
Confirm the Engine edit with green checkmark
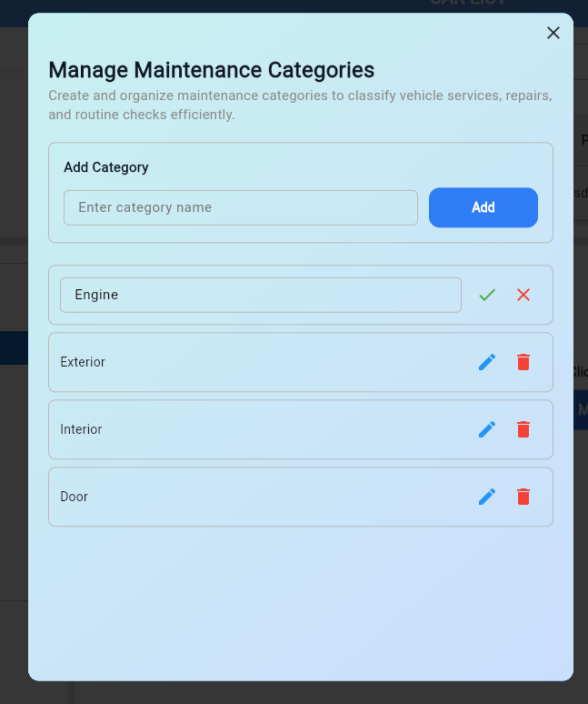pos(487,295)
